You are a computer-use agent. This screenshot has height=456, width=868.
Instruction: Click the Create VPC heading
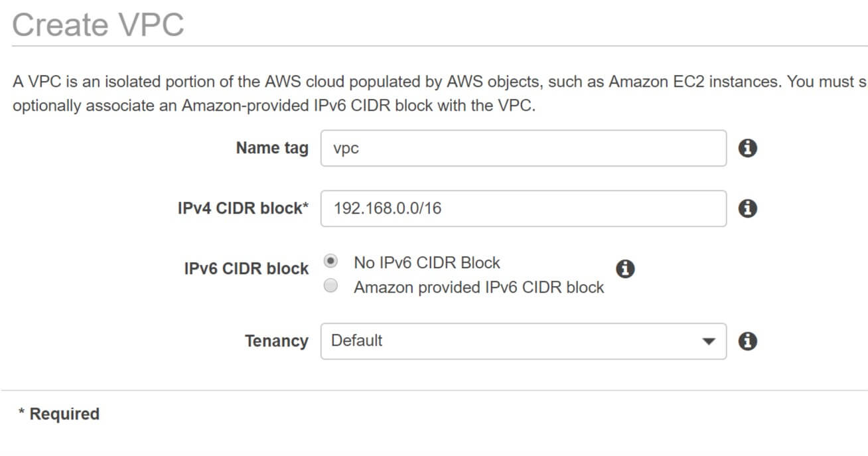tap(98, 25)
